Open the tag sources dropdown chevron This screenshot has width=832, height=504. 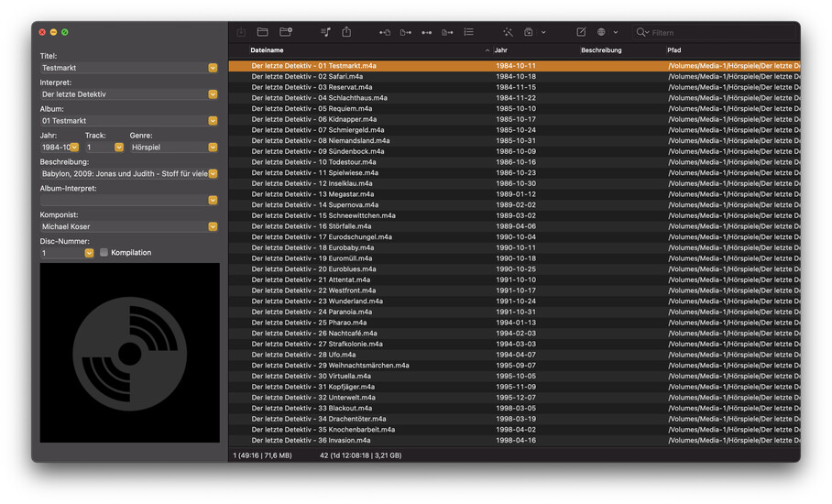tap(616, 32)
